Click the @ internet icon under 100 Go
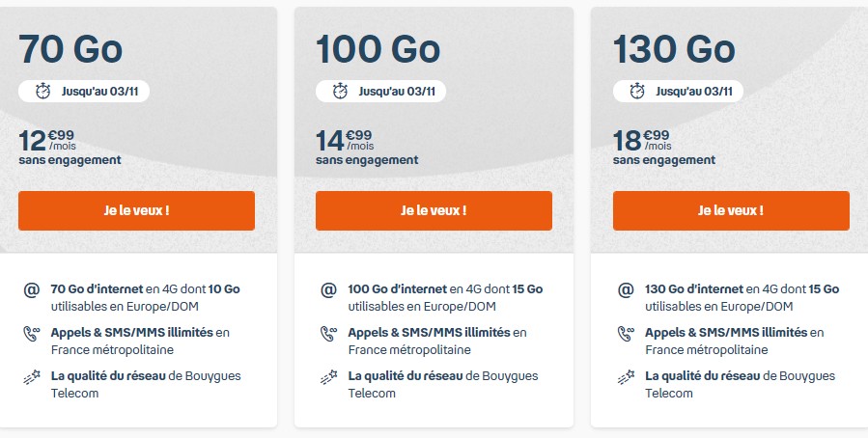Screen dimensions: 868x438 pyautogui.click(x=328, y=289)
